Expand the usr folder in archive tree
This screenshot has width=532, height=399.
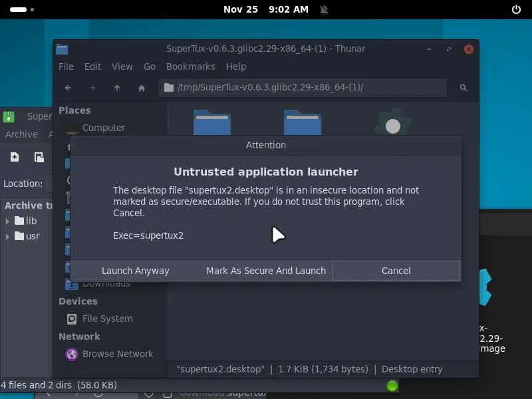pyautogui.click(x=7, y=237)
